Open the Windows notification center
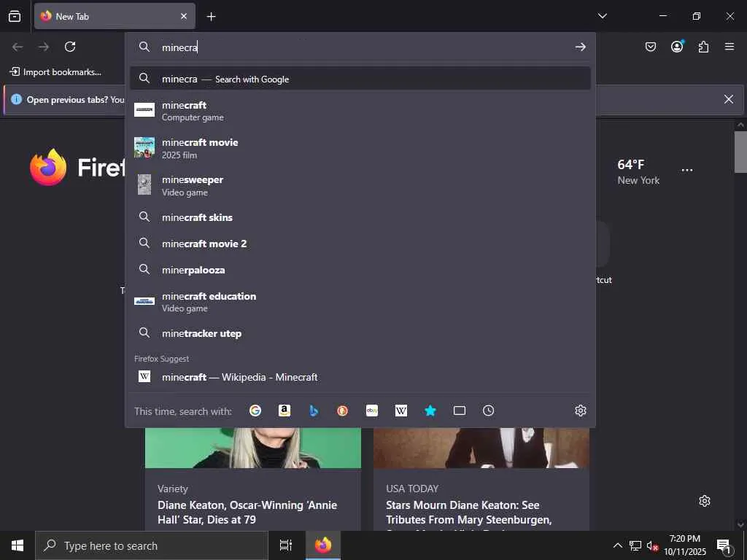 pos(724,545)
